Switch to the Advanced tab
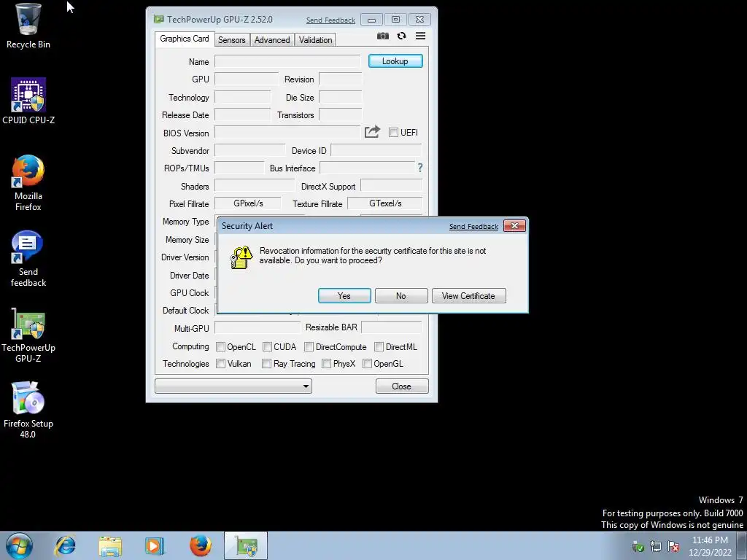The image size is (747, 560). tap(272, 40)
